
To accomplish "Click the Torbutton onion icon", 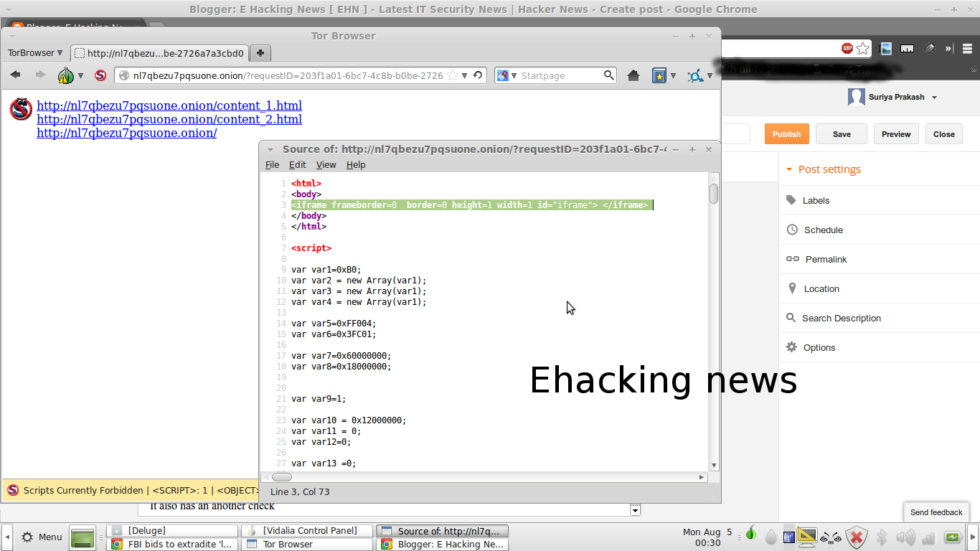I will [65, 75].
